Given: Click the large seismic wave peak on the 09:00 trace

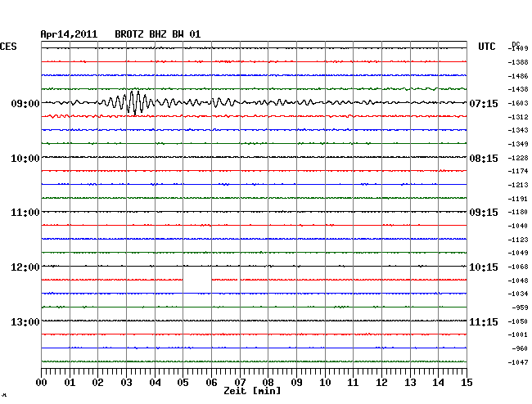Looking at the screenshot, I should [133, 102].
